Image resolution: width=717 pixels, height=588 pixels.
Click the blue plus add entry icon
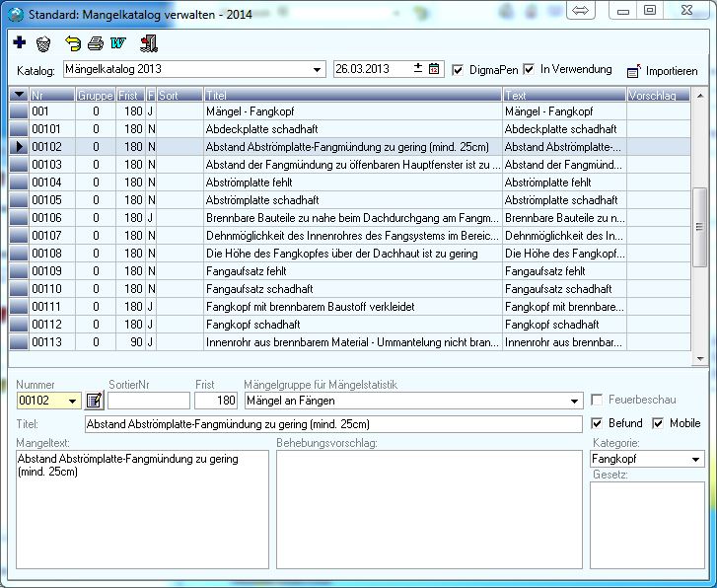(x=21, y=43)
